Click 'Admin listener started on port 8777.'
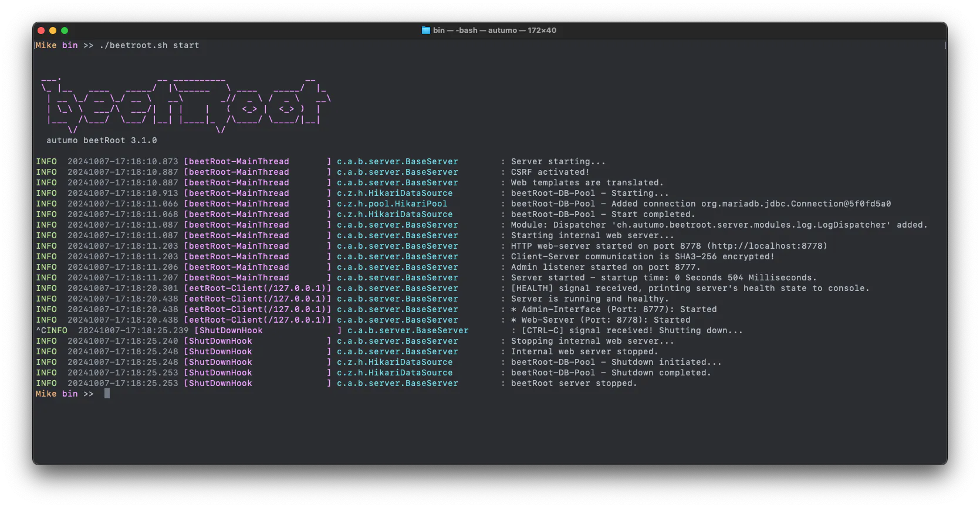 tap(606, 267)
